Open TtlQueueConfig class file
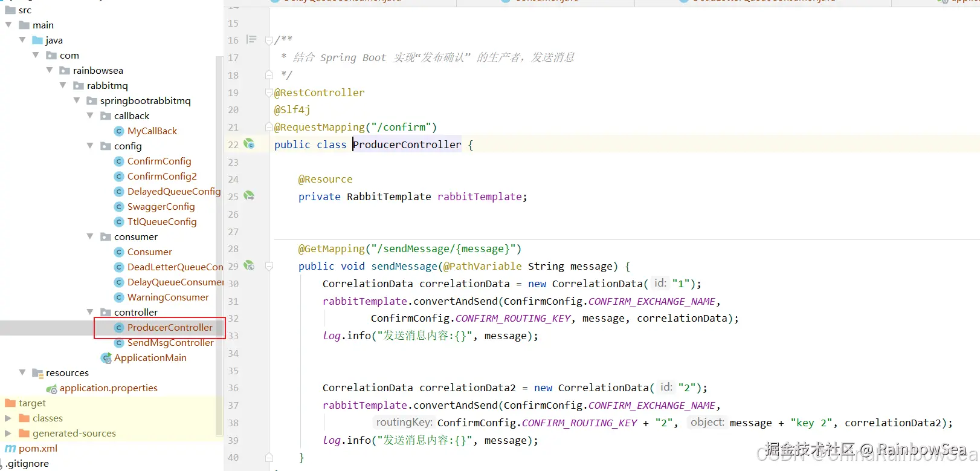Screen dimensions: 980x471 (162, 222)
